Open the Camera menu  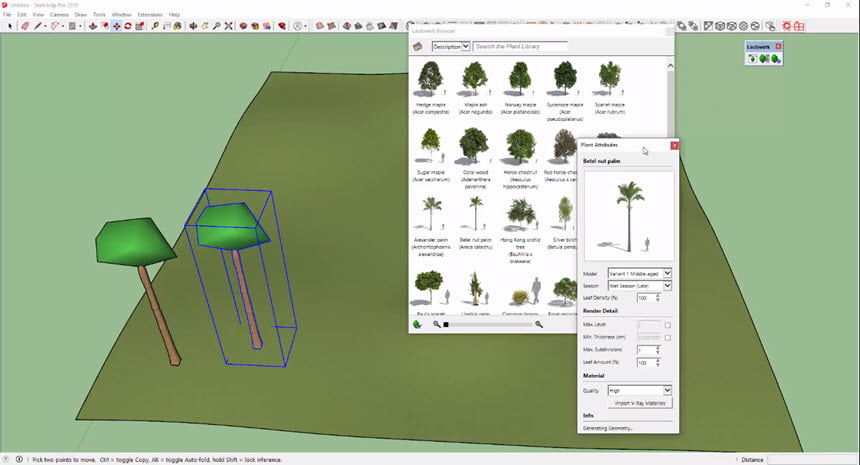pos(59,14)
